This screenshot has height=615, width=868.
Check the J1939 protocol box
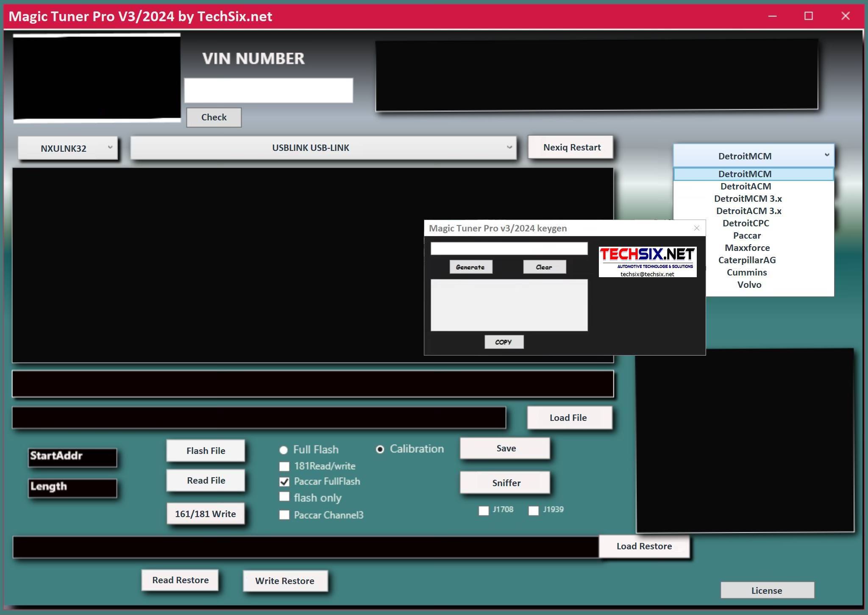tap(534, 510)
